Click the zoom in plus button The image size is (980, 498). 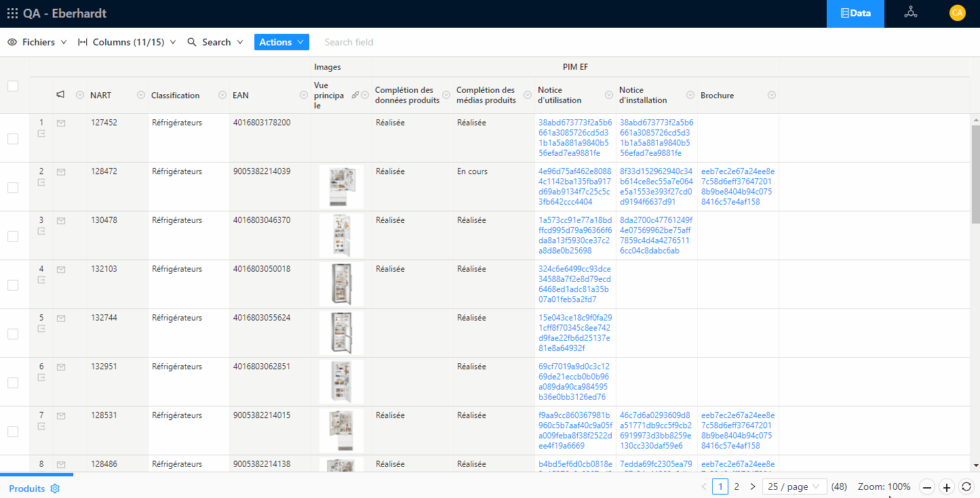pyautogui.click(x=947, y=487)
